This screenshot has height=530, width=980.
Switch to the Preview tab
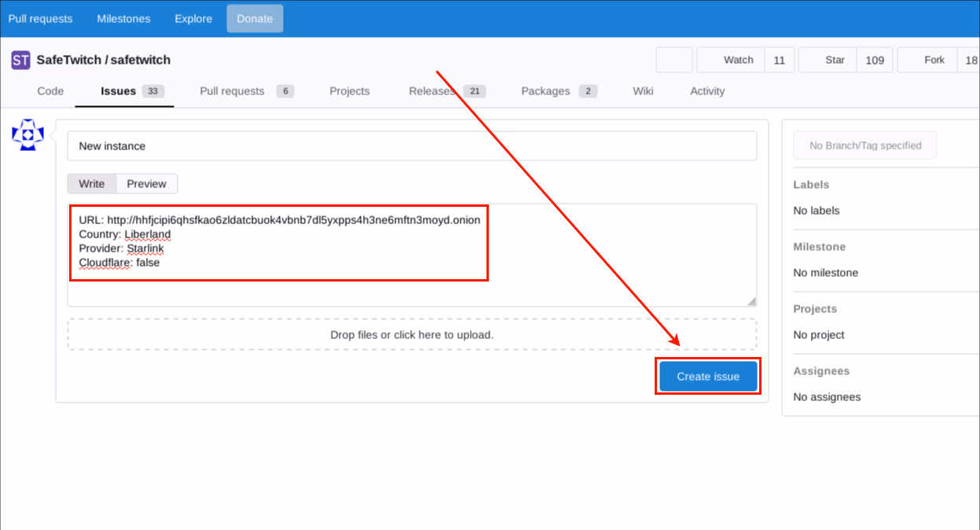pyautogui.click(x=146, y=183)
